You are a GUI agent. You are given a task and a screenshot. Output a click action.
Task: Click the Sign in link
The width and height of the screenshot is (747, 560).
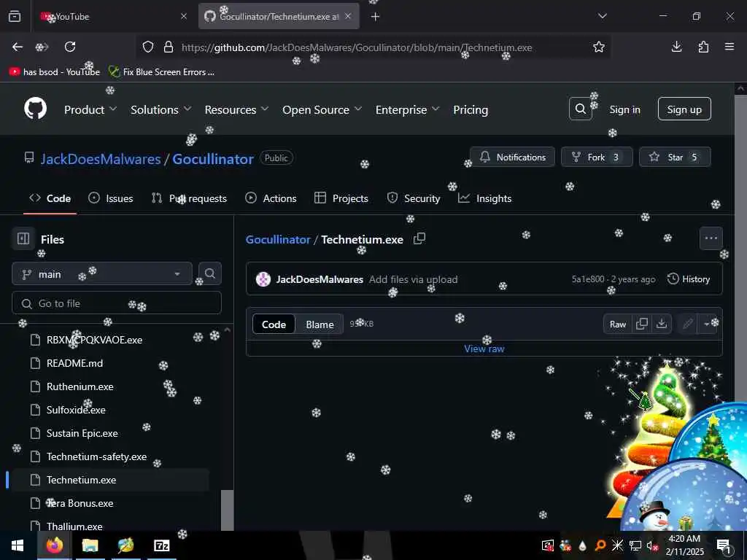[x=624, y=109]
